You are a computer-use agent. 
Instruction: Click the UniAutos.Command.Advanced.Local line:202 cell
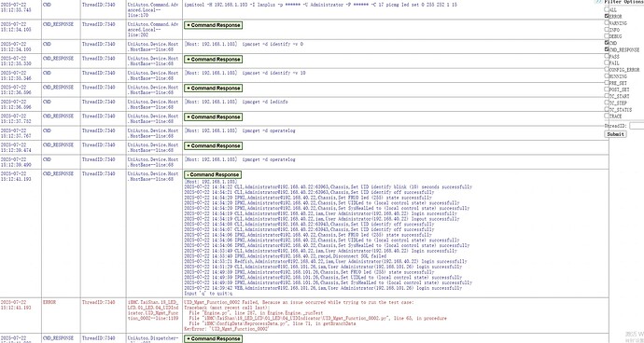coord(153,30)
